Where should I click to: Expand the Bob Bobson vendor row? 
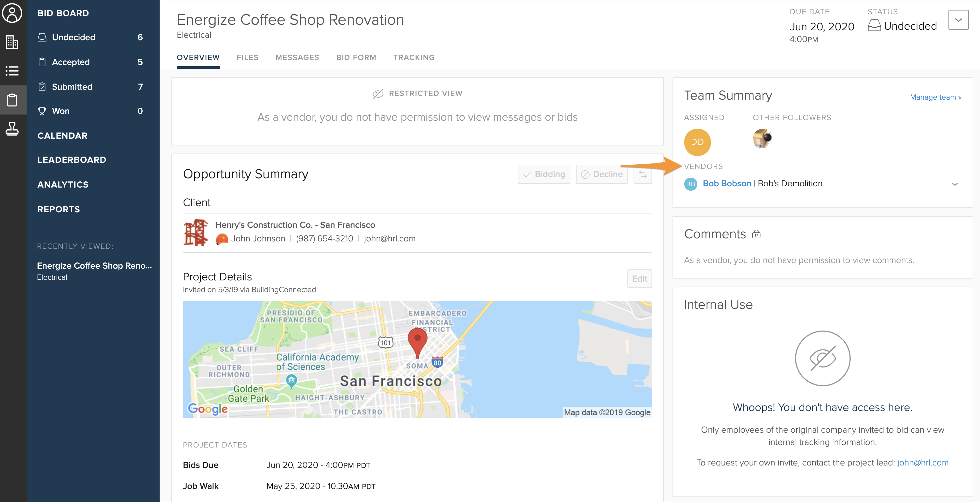tap(955, 184)
